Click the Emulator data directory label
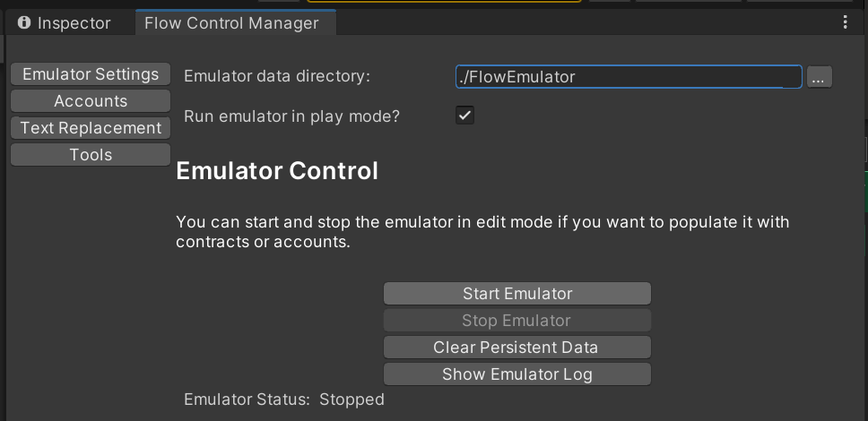This screenshot has width=868, height=421. tap(277, 76)
